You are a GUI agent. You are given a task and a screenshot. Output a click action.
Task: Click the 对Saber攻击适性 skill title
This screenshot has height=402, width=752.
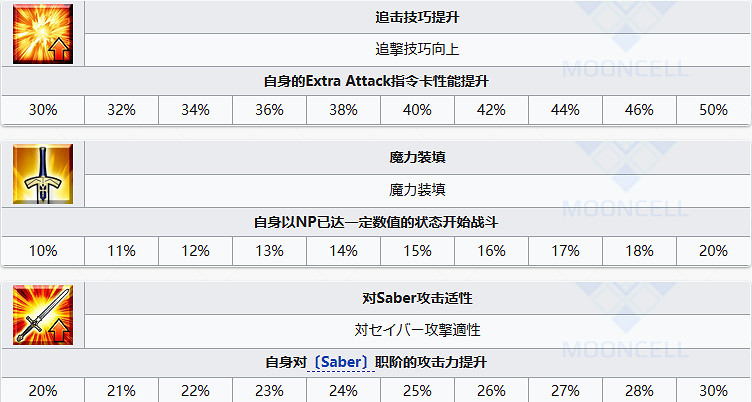(417, 298)
